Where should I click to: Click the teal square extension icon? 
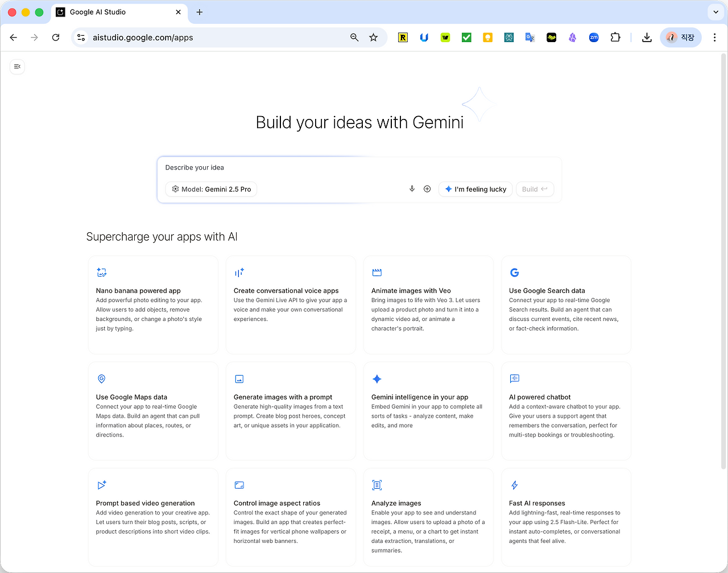pos(509,38)
